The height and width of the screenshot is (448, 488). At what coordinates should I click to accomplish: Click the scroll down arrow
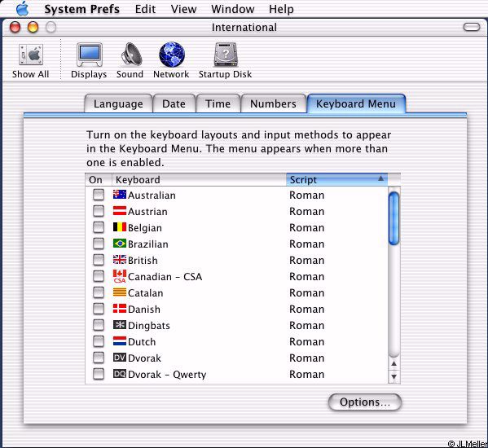pos(394,376)
